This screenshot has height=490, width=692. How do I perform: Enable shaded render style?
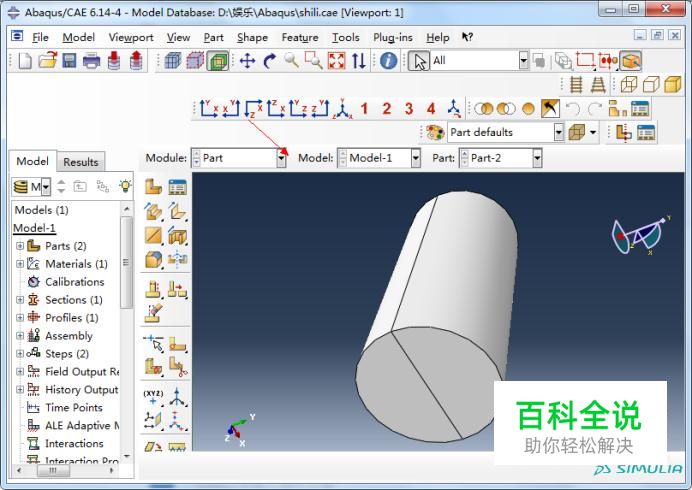click(x=673, y=84)
